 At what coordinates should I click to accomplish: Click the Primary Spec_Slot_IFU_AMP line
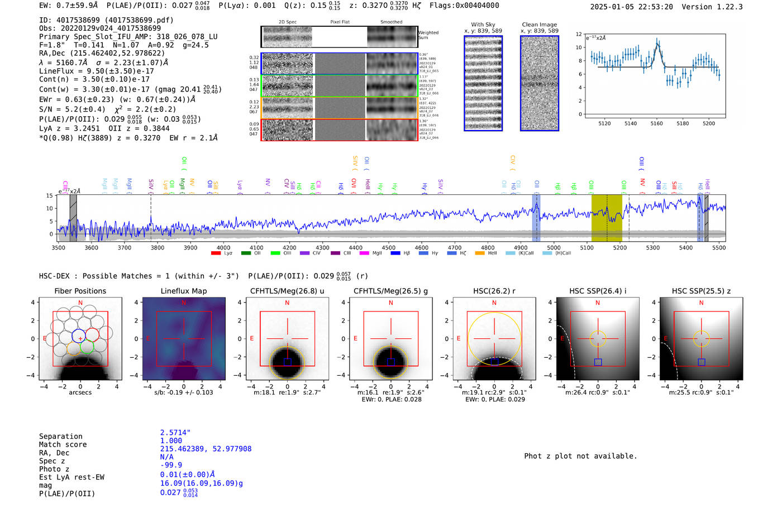128,37
